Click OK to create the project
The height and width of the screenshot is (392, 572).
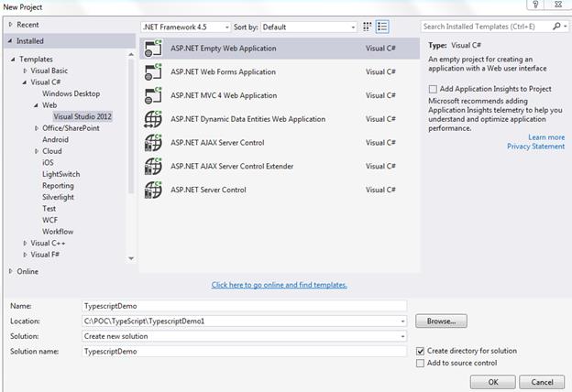click(x=493, y=382)
